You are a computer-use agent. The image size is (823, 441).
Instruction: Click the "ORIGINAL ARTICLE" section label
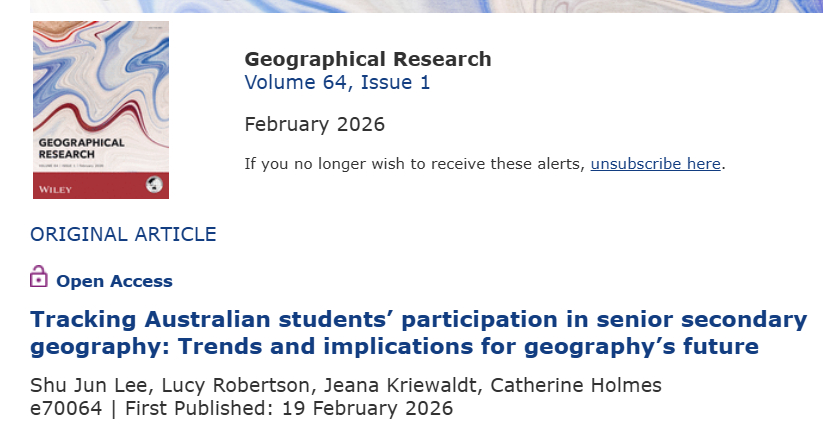(123, 235)
